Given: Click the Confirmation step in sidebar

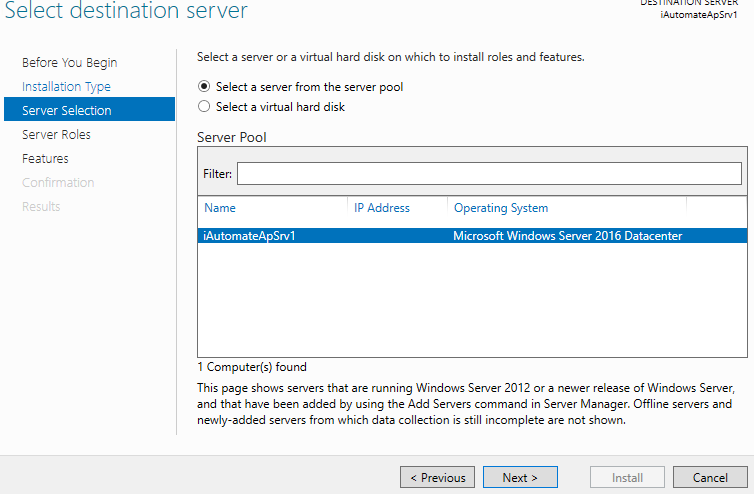Looking at the screenshot, I should click(x=58, y=182).
